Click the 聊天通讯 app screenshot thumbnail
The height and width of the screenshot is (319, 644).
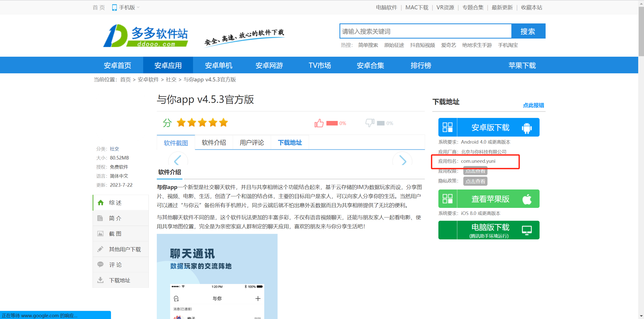217,276
